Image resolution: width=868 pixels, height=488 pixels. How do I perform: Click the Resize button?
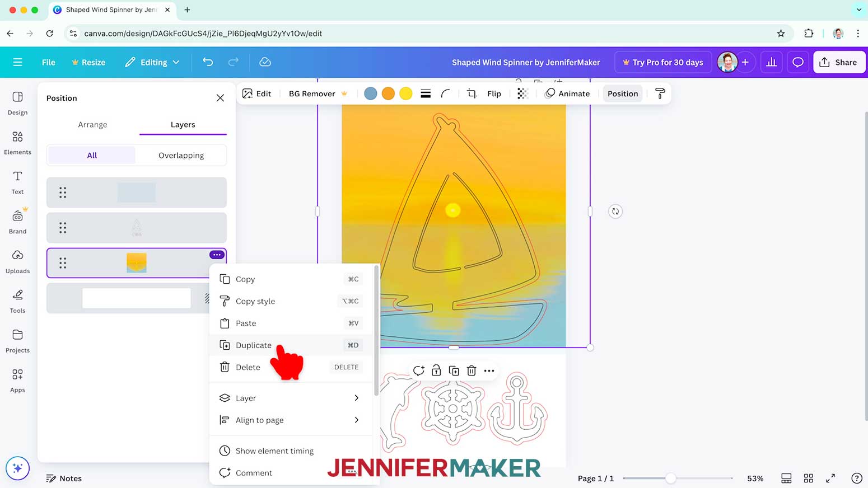(88, 62)
